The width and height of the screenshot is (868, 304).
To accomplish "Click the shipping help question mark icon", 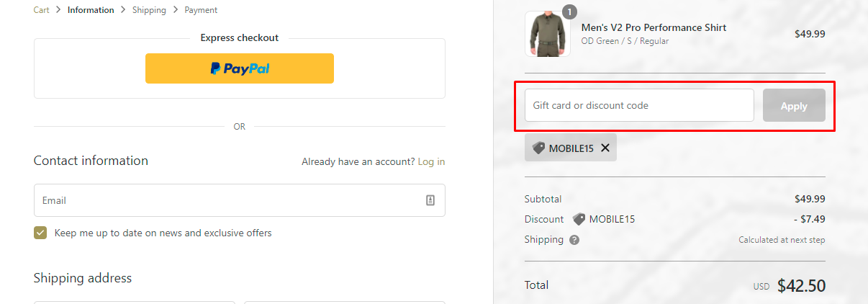I will (x=574, y=240).
